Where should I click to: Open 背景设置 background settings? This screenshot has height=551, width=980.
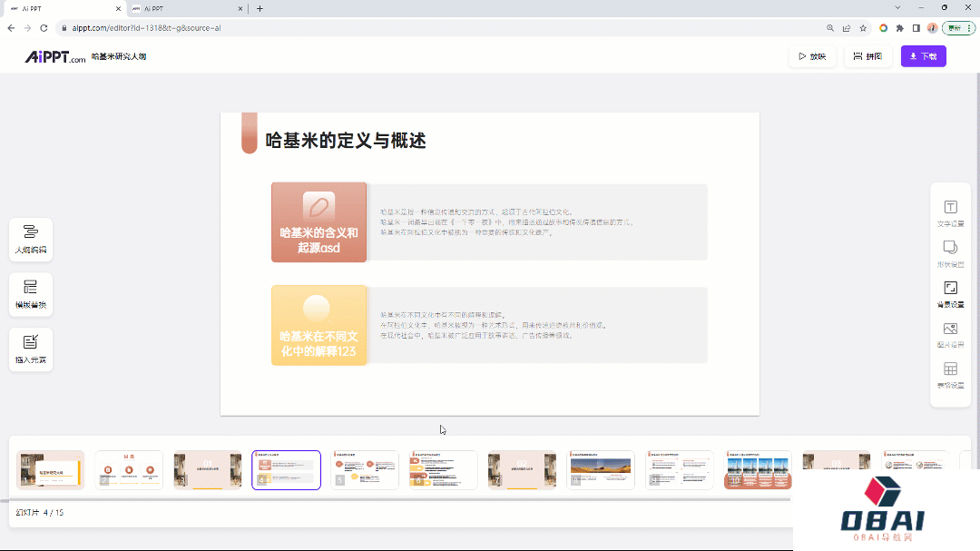950,292
